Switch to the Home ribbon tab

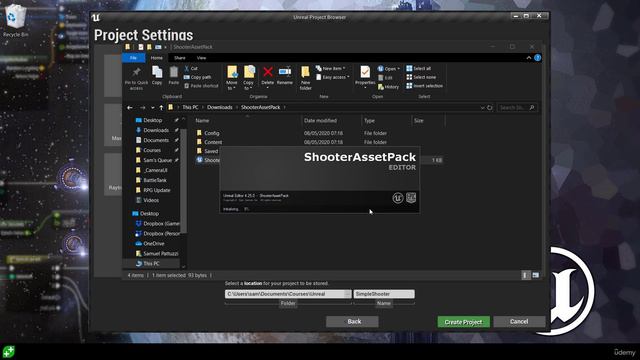pyautogui.click(x=157, y=58)
